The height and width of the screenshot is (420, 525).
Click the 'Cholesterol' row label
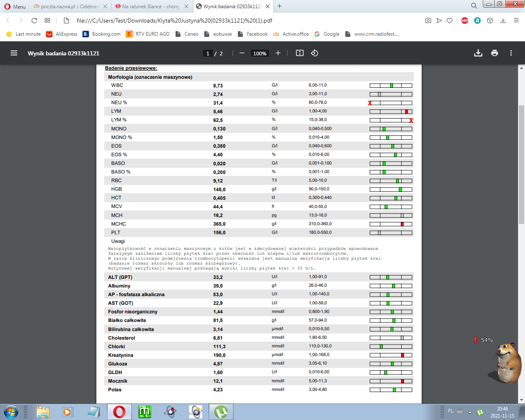(x=121, y=338)
